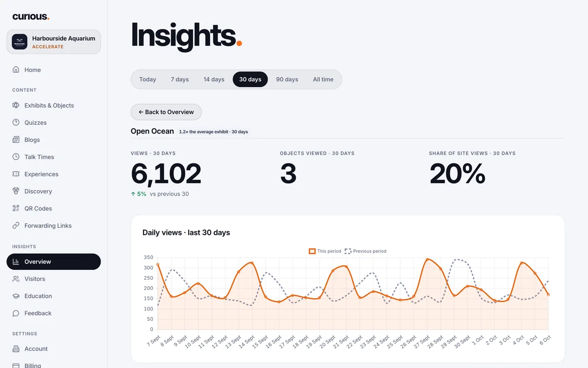Select the 27 Sept peak data point
This screenshot has height=368, width=588.
(427, 259)
